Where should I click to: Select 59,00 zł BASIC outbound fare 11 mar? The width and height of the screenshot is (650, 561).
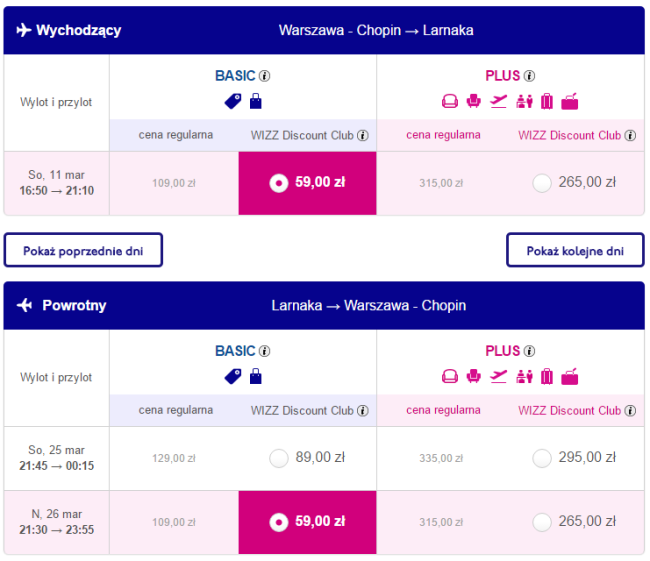pos(308,183)
